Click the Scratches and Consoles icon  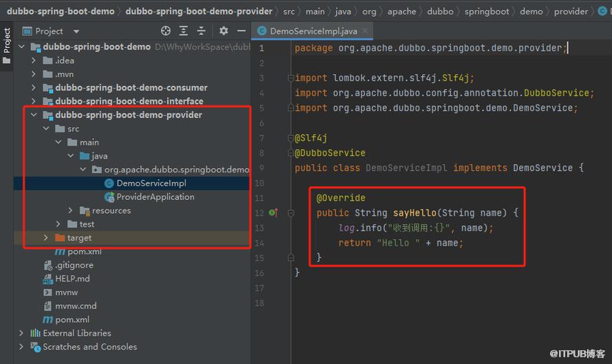(36, 347)
